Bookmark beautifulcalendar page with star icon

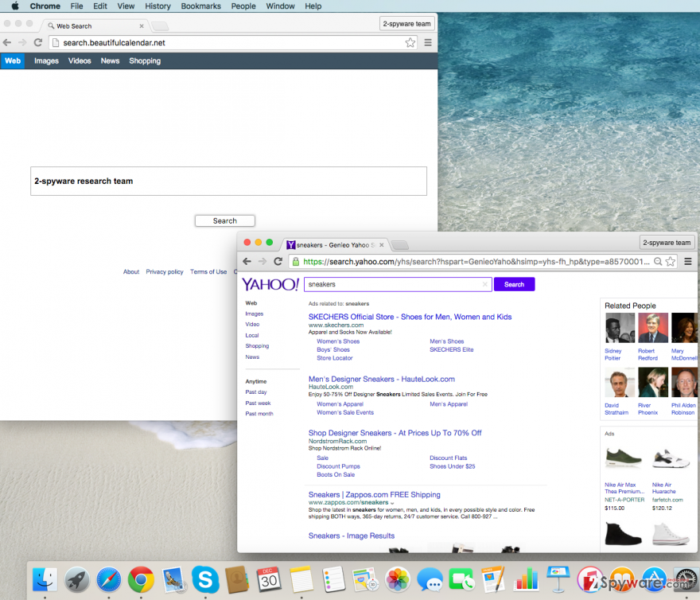pos(410,42)
